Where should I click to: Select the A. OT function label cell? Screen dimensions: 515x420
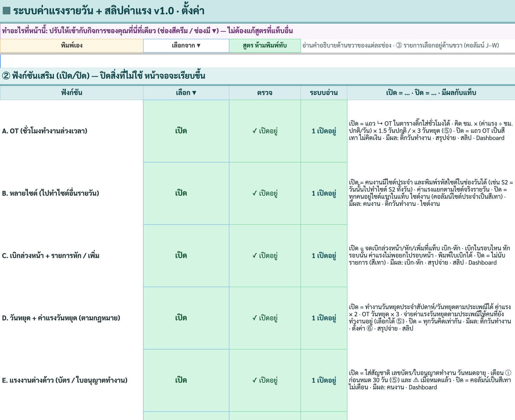71,131
